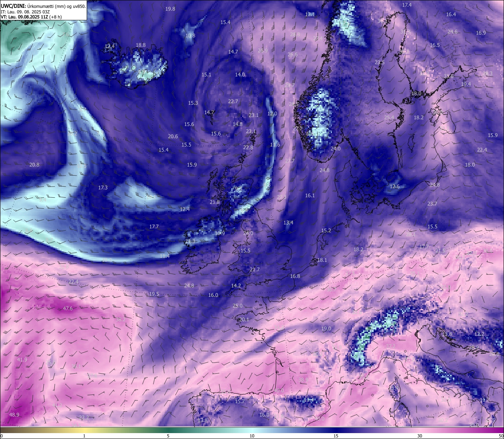Click the 14.0 value label

pyautogui.click(x=240, y=74)
